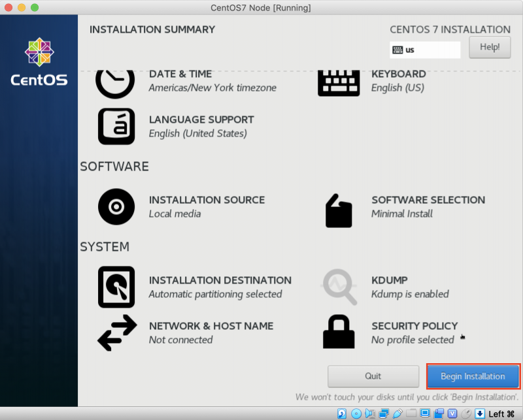Image resolution: width=523 pixels, height=420 pixels.
Task: Click 'Left ⌘' host key indicator
Action: click(x=501, y=414)
